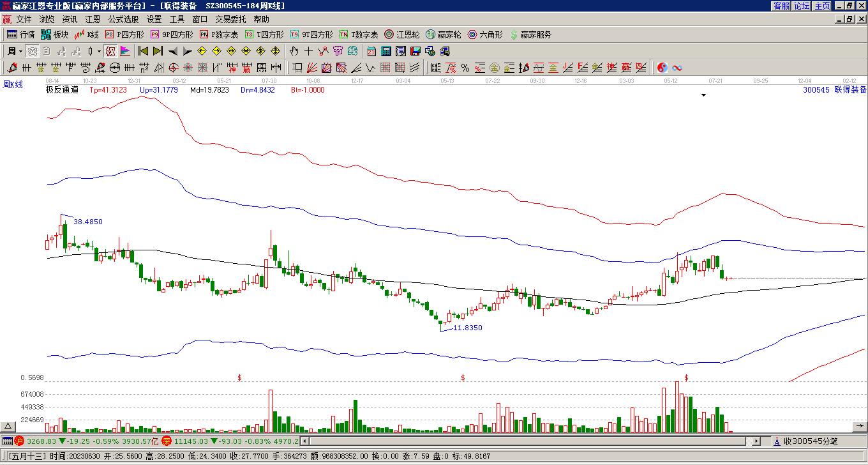Click the triangle button beside volume panel
868x465 pixels.
click(x=8, y=426)
